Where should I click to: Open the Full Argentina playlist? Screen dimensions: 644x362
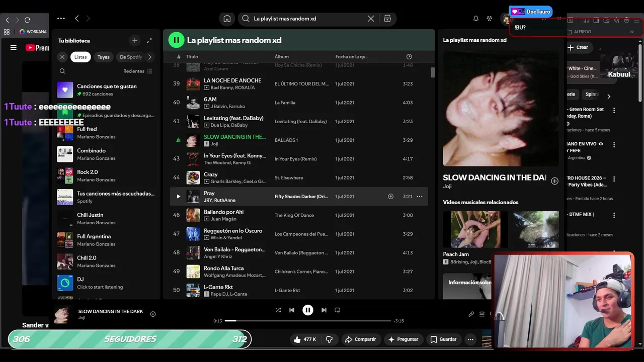(x=106, y=240)
